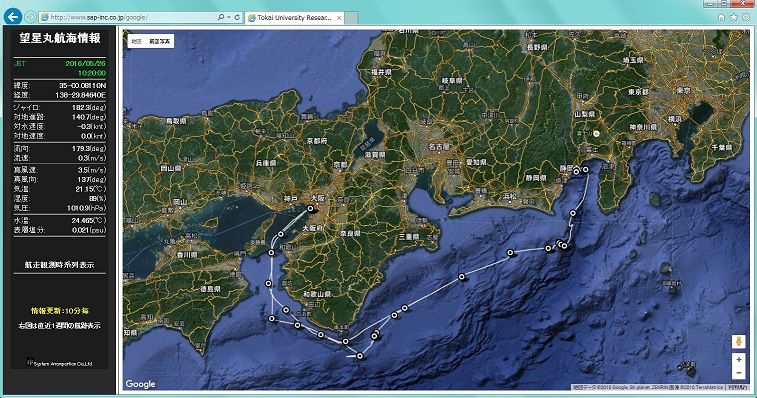Click the browser Forward arrow button
This screenshot has height=398, width=757.
coord(30,17)
